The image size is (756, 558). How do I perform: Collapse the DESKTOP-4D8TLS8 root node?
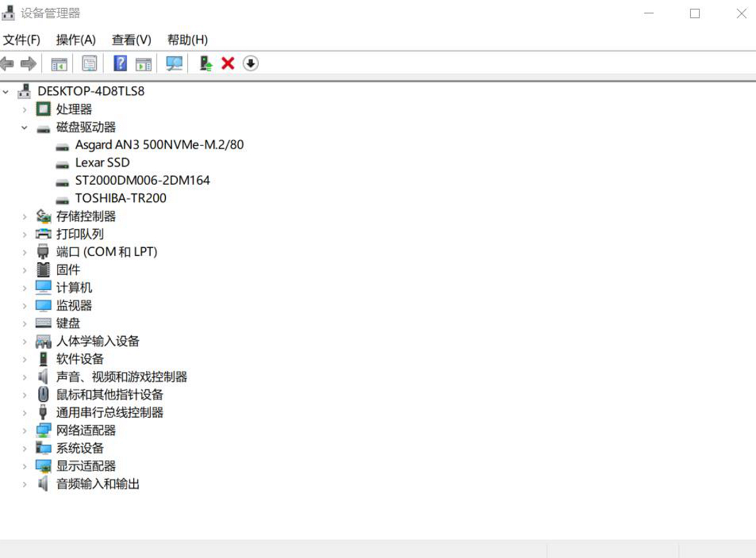click(6, 92)
